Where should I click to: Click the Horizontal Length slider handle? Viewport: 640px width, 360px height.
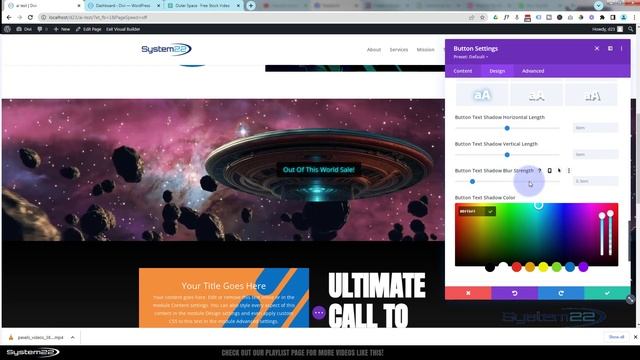[x=507, y=128]
